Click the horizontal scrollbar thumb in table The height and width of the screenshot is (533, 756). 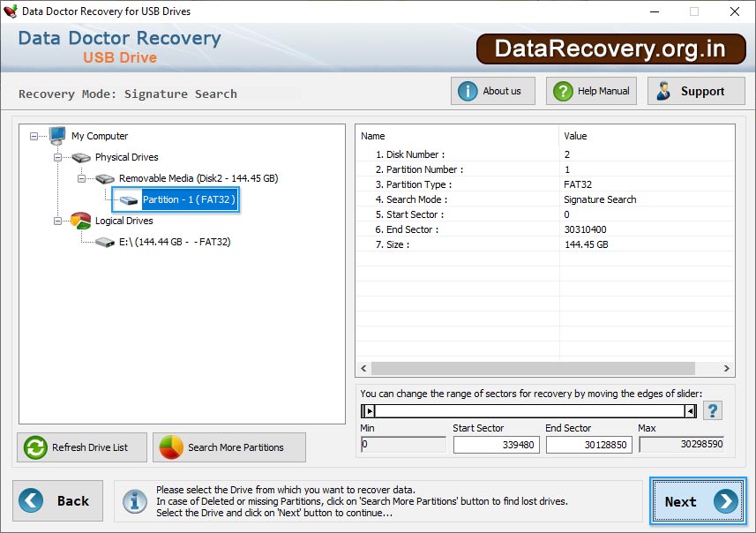click(533, 369)
